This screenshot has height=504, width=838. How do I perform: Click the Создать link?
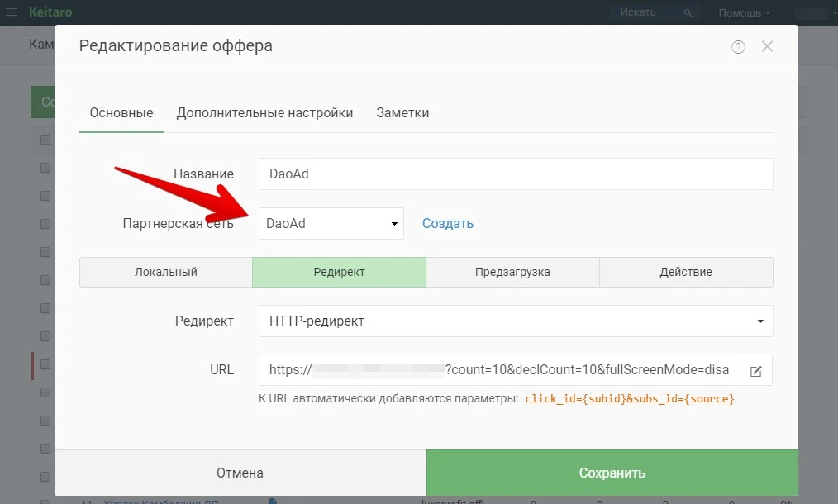pyautogui.click(x=448, y=223)
